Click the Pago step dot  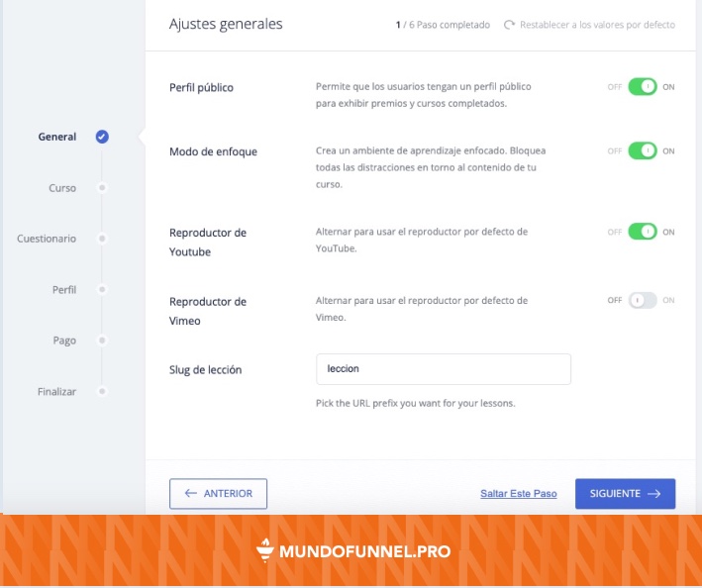[x=102, y=341]
